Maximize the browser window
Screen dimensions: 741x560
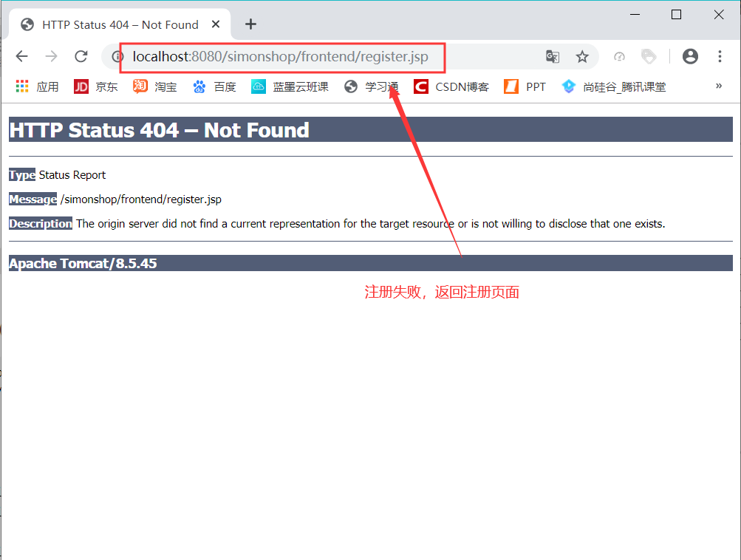tap(676, 15)
